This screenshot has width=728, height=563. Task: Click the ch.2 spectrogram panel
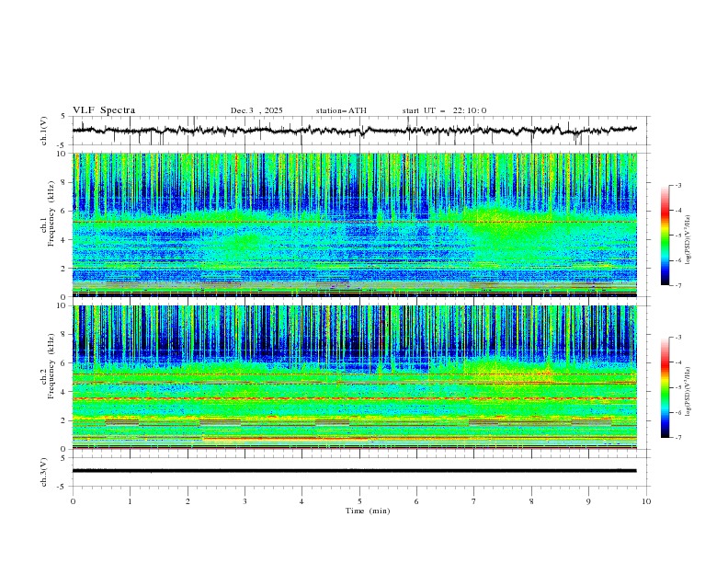tap(354, 377)
